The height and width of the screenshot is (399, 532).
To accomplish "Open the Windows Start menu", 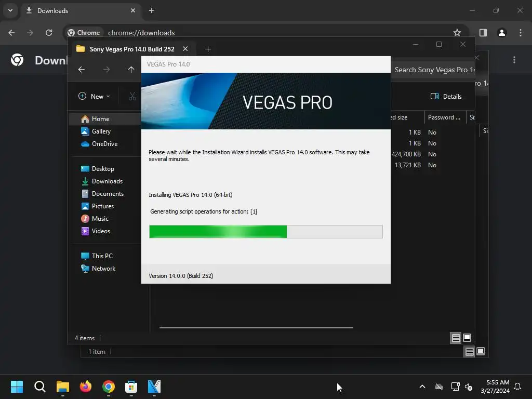I will click(17, 387).
